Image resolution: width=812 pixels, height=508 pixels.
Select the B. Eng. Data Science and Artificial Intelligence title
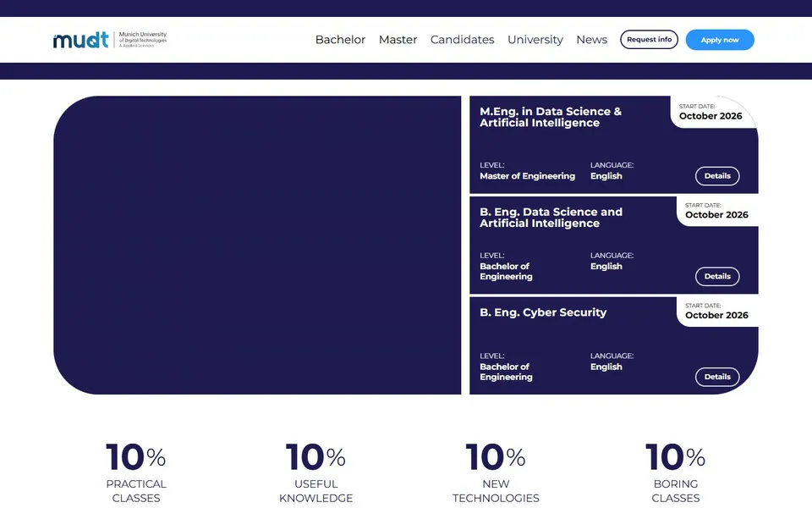551,218
